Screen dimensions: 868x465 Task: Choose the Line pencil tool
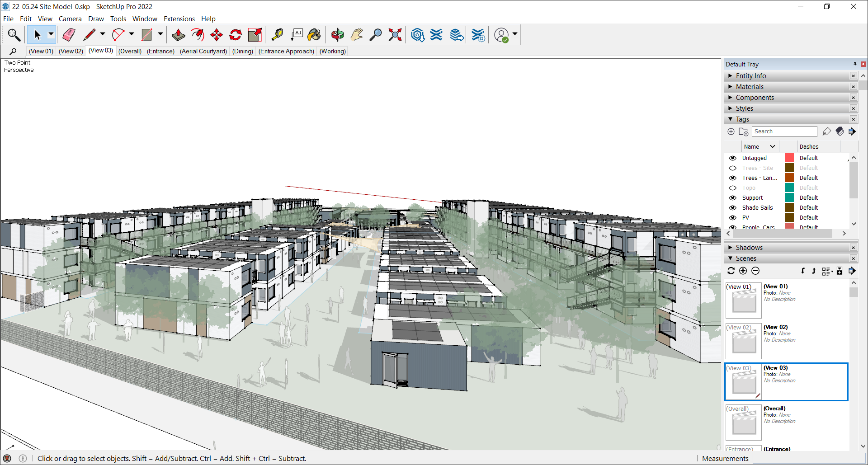click(89, 35)
